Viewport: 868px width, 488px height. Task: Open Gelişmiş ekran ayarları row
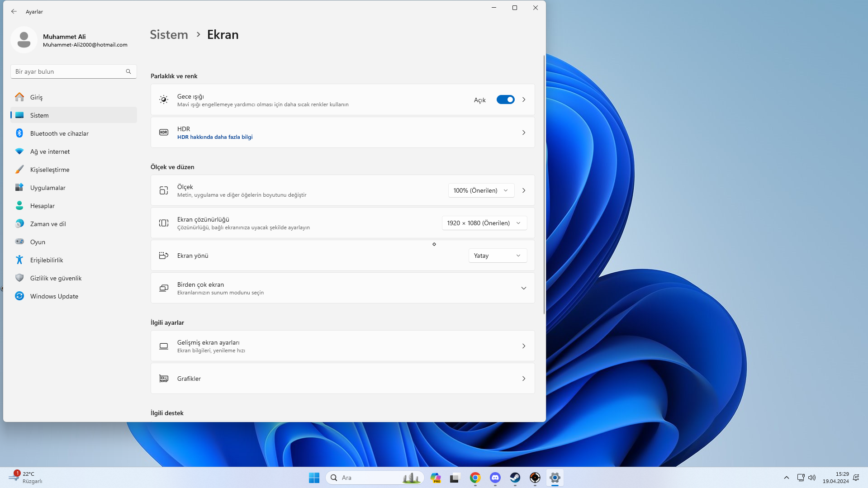pyautogui.click(x=342, y=346)
